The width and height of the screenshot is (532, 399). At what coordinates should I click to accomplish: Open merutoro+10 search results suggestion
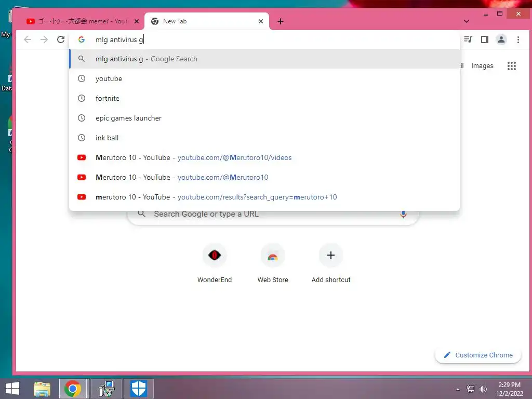coord(264,197)
